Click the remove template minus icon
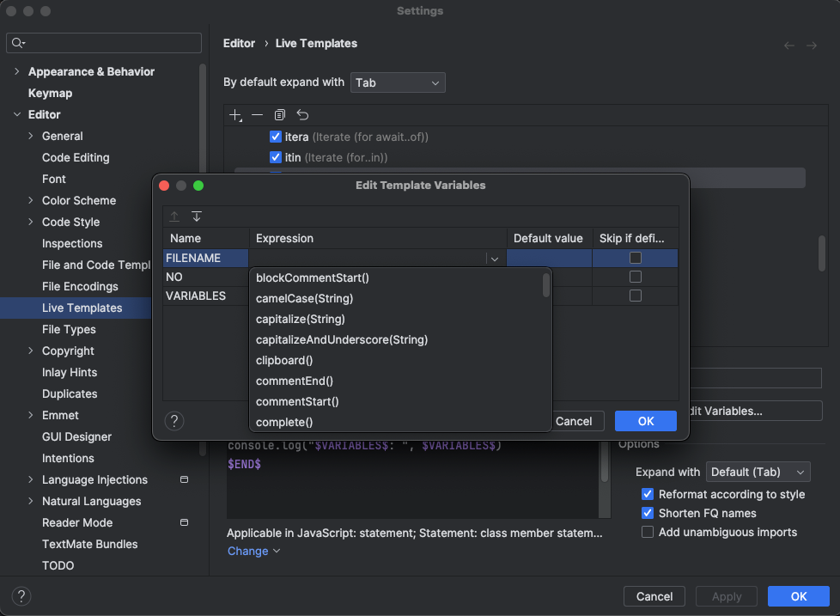Image resolution: width=840 pixels, height=616 pixels. pos(257,115)
